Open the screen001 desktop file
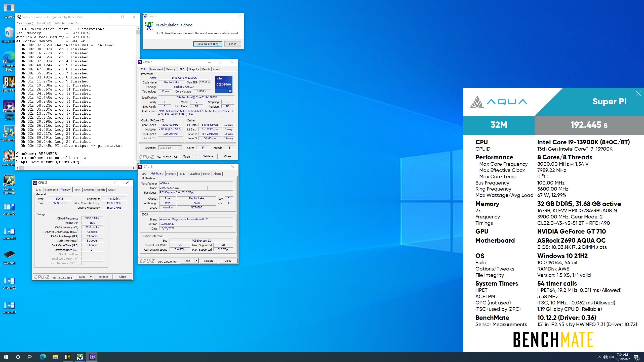The width and height of the screenshot is (644, 362). point(9,234)
